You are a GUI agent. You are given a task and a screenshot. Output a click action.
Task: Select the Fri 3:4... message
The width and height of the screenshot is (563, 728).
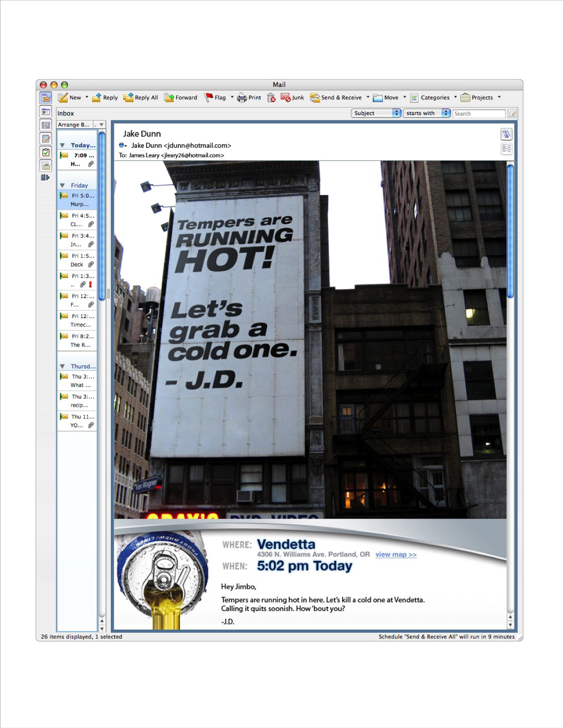77,240
